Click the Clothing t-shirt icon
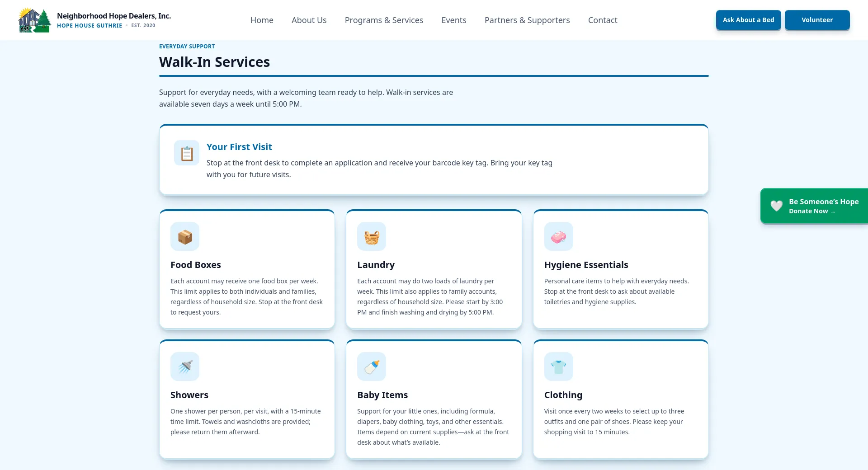Image resolution: width=868 pixels, height=470 pixels. pos(559,367)
